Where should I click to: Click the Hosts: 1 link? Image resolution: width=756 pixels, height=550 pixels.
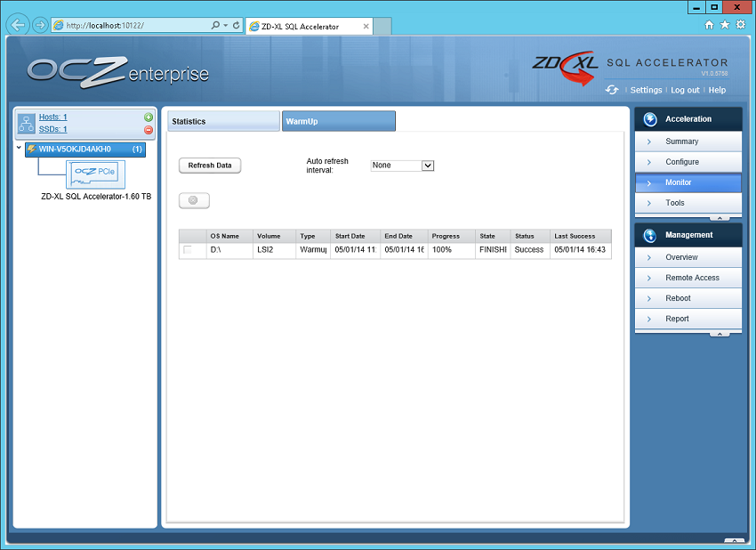(53, 117)
